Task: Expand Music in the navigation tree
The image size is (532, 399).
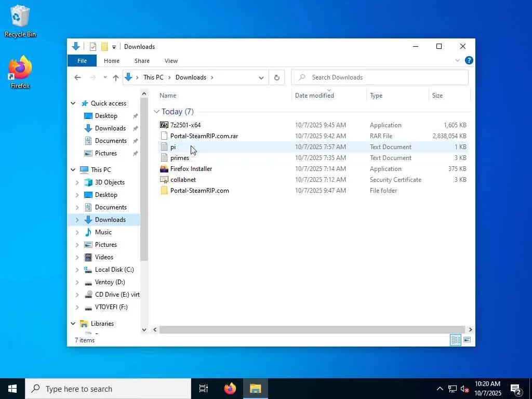Action: click(77, 232)
